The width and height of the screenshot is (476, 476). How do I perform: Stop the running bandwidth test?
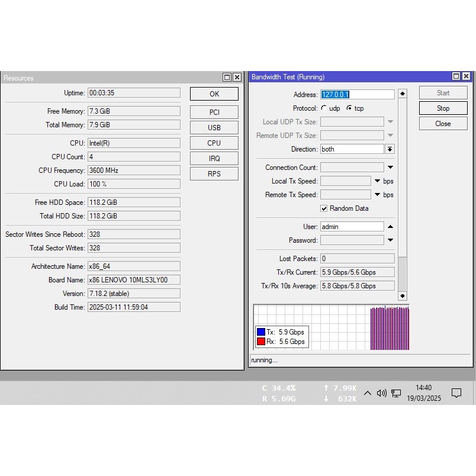(x=443, y=108)
